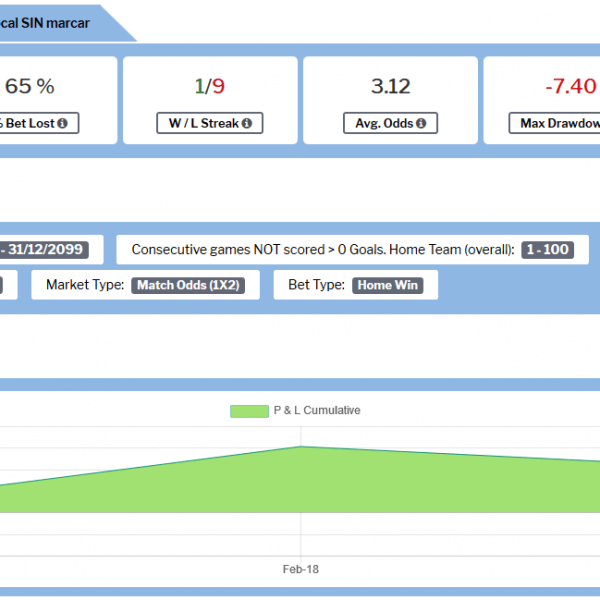
Task: Select the Feb-18 axis label
Action: point(301,569)
